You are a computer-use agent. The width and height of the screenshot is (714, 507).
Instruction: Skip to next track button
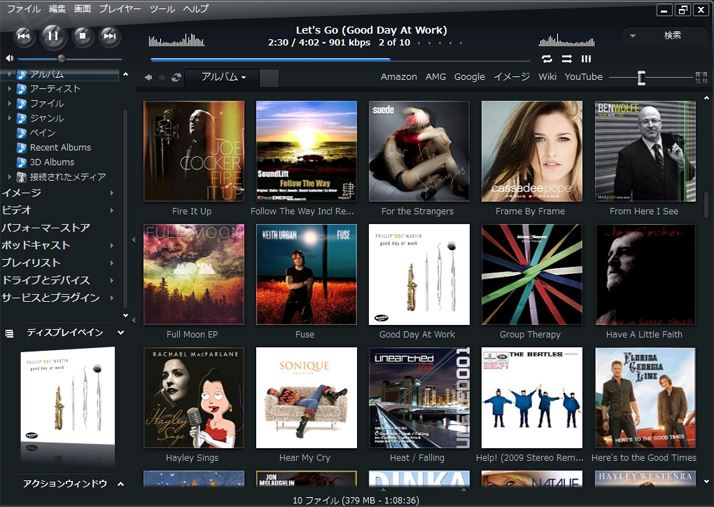(109, 36)
